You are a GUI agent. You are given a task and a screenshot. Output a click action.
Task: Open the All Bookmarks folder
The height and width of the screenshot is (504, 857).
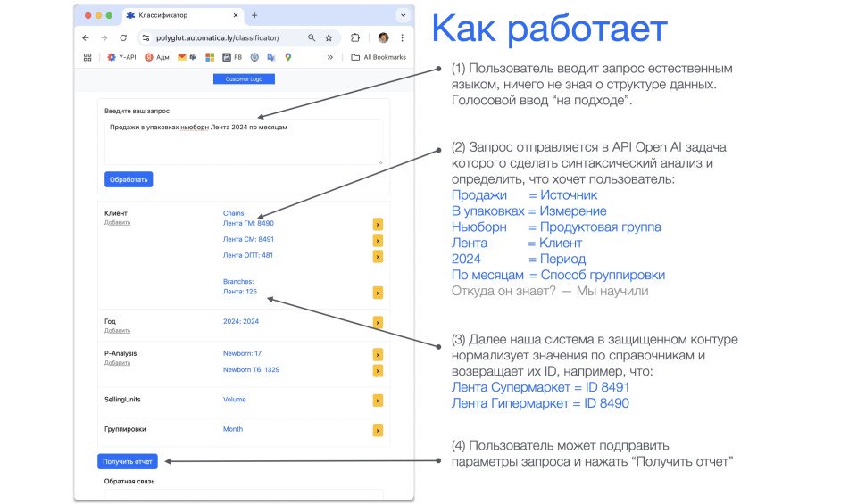tap(379, 57)
